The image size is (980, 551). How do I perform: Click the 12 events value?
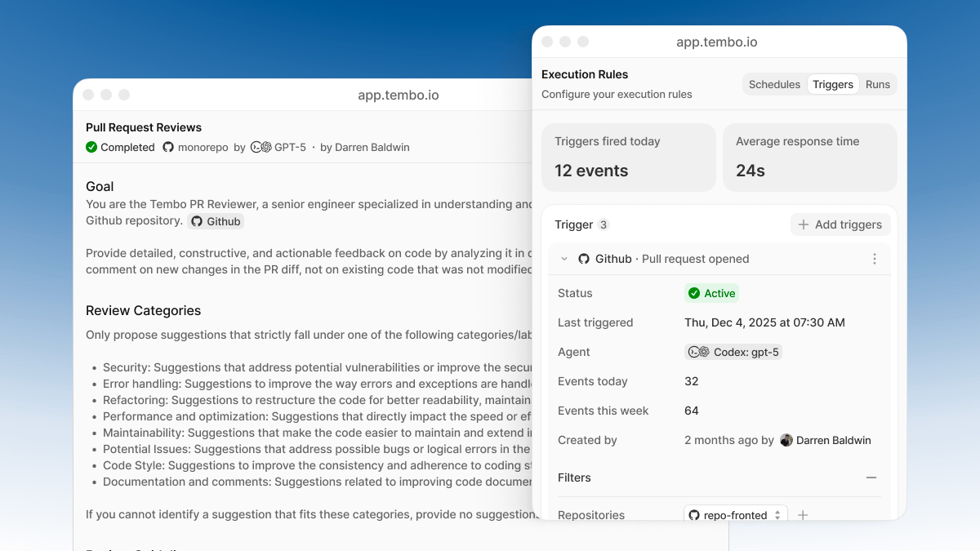pyautogui.click(x=591, y=171)
